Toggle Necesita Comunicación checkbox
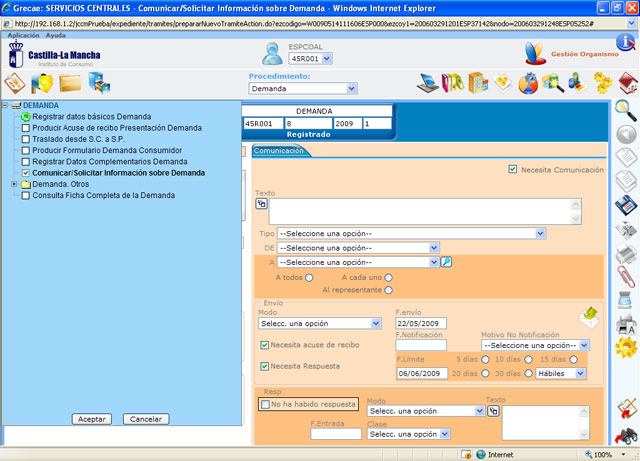 tap(513, 169)
